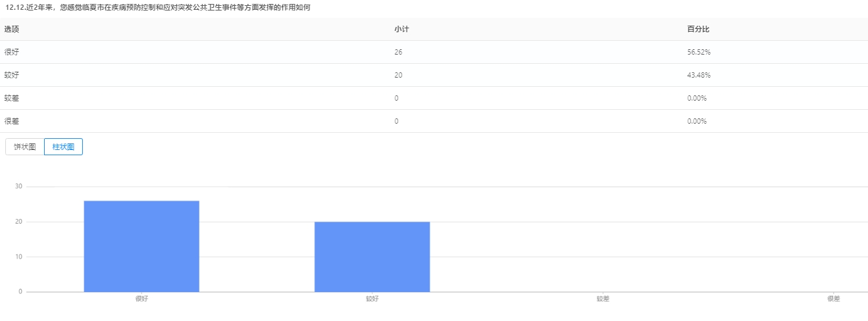The height and width of the screenshot is (321, 868).
Task: Select the 较差 option in the table
Action: pyautogui.click(x=12, y=98)
